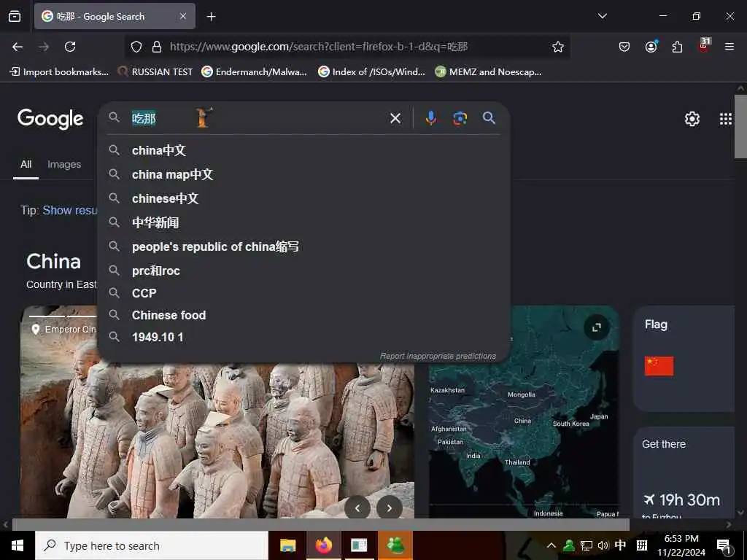Open Google quick settings gear
The image size is (747, 560).
tap(692, 119)
